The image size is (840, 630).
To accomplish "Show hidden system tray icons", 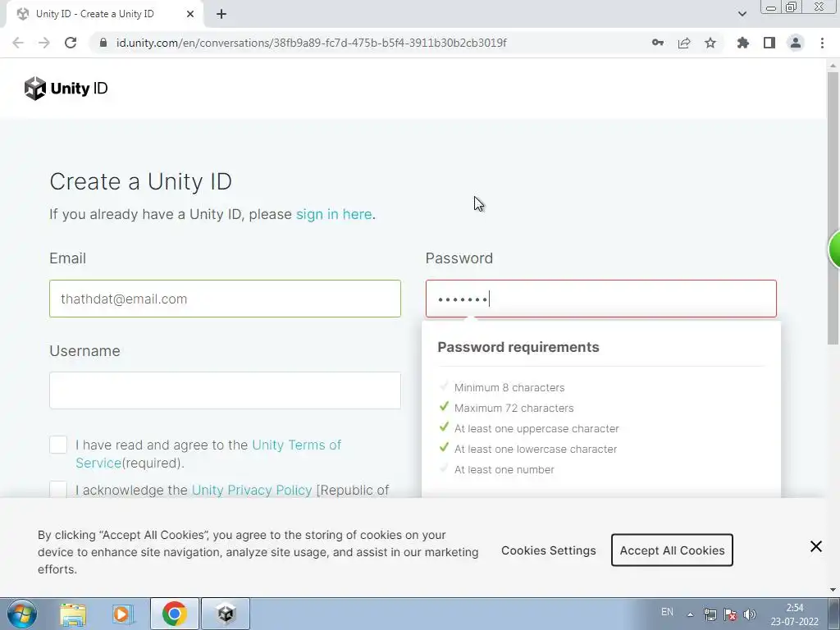I will (x=691, y=614).
